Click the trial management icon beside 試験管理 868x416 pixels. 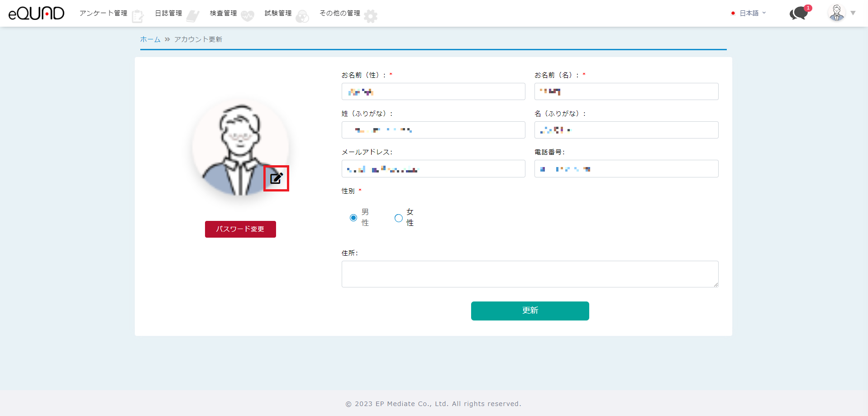(302, 17)
